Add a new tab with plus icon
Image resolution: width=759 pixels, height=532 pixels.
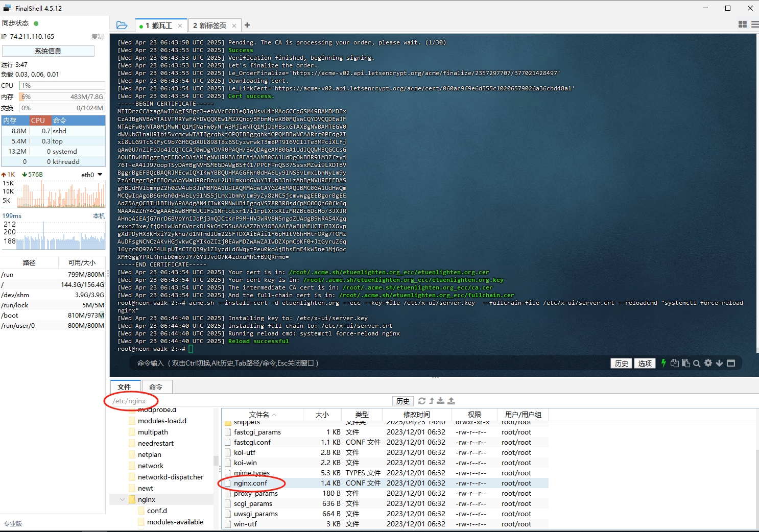click(247, 25)
